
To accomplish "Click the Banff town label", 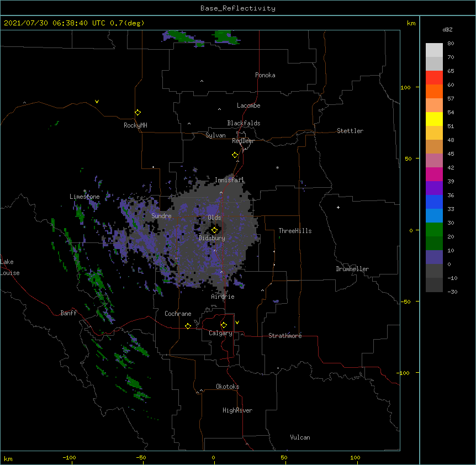I will tap(68, 313).
